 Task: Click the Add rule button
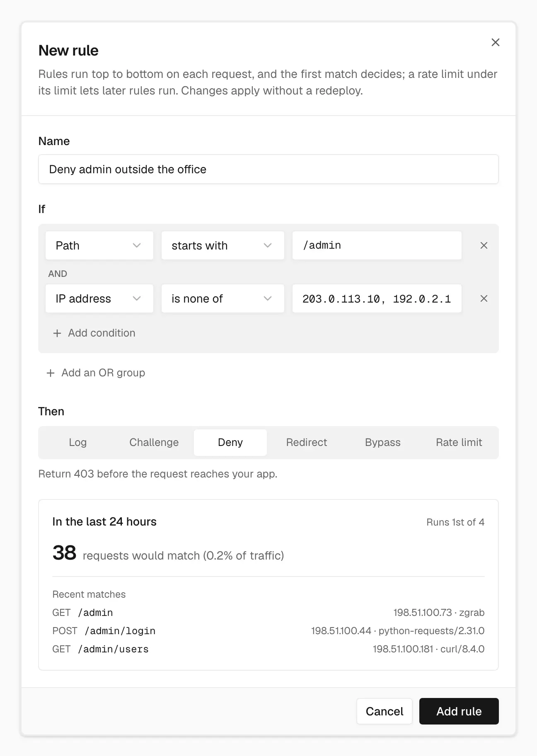pos(459,711)
